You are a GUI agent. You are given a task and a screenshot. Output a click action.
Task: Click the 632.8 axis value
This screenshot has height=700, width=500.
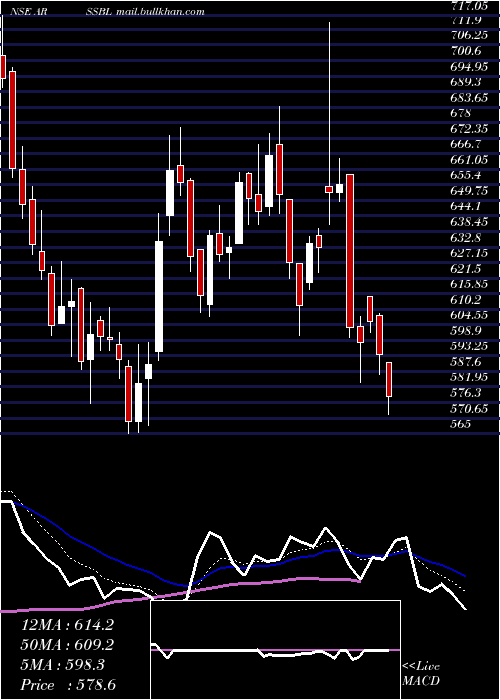point(467,237)
